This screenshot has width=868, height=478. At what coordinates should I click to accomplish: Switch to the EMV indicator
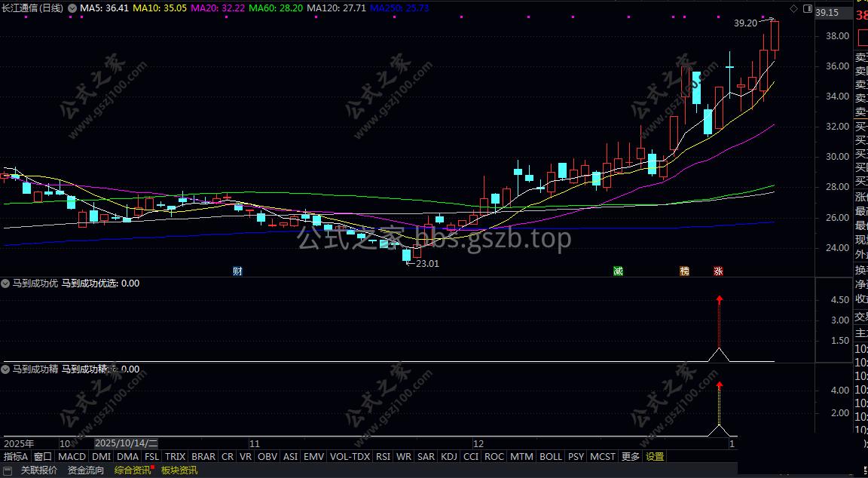click(x=314, y=457)
